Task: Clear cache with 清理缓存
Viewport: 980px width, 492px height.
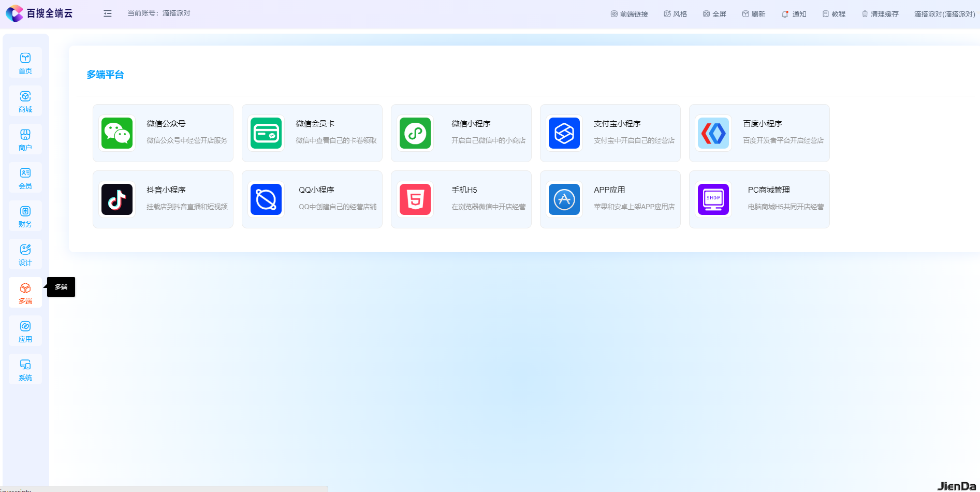Action: coord(880,13)
